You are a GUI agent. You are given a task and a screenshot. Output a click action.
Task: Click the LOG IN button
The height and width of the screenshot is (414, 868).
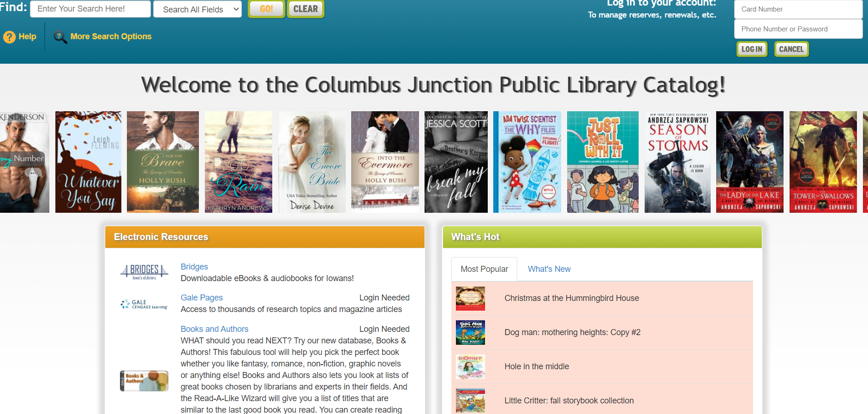pyautogui.click(x=752, y=49)
